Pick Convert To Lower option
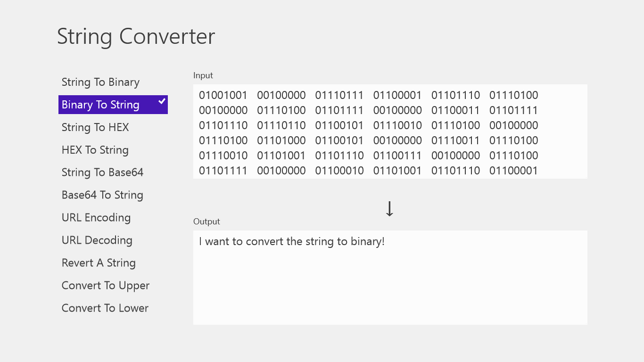Viewport: 644px width, 362px height. [105, 308]
